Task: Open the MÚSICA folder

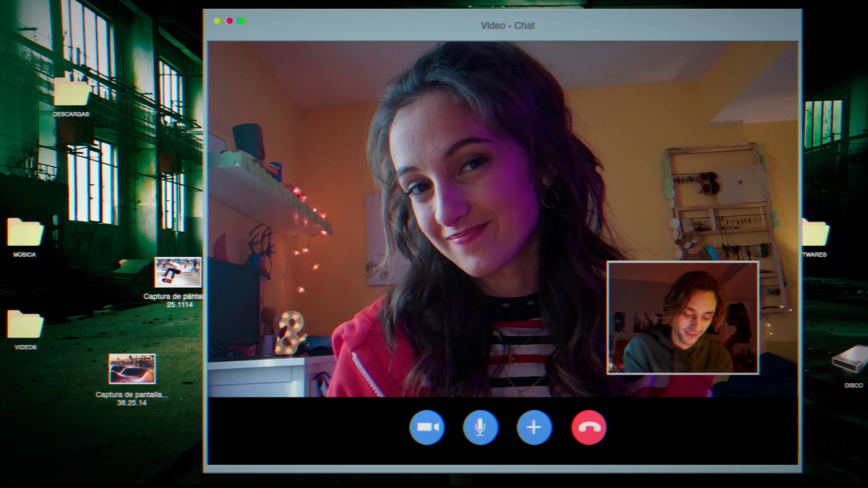Action: (x=25, y=233)
